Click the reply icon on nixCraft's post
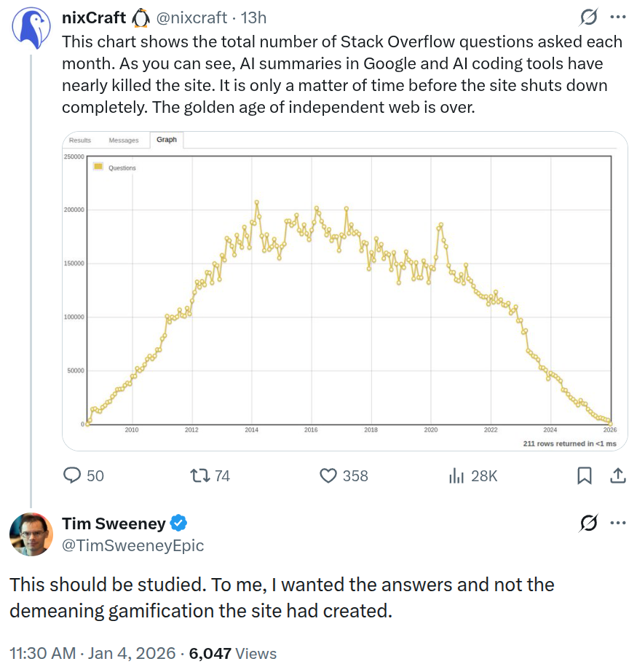The width and height of the screenshot is (637, 672). click(x=73, y=475)
